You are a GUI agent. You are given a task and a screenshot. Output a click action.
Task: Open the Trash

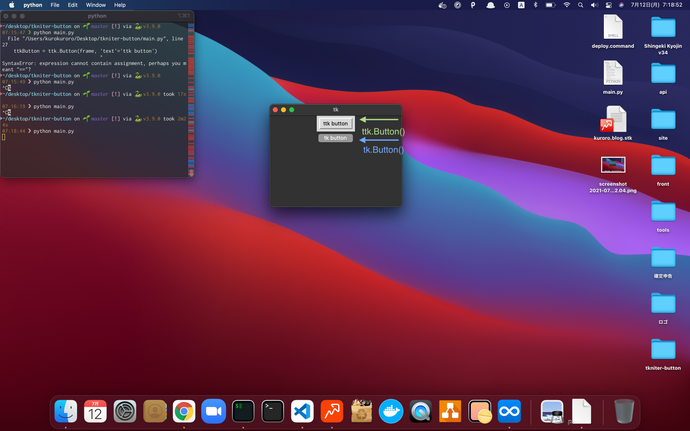624,411
